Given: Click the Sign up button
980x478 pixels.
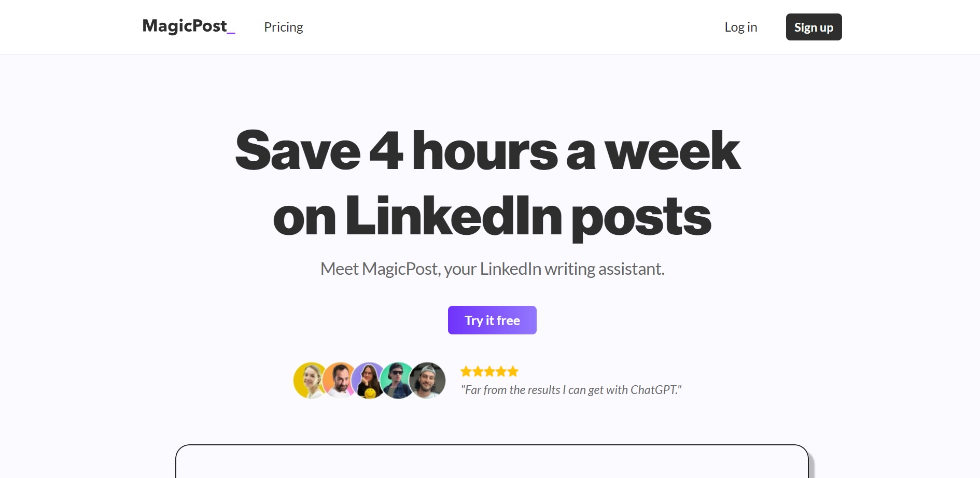Looking at the screenshot, I should pyautogui.click(x=814, y=27).
